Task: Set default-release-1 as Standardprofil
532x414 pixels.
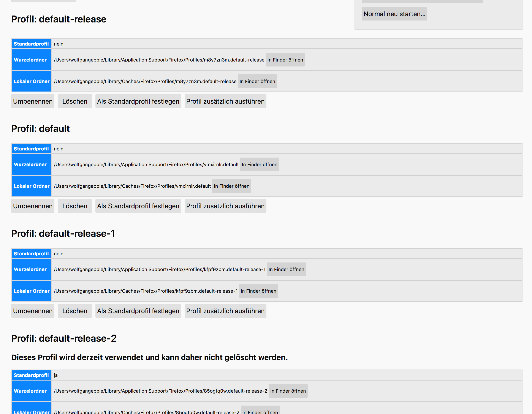Action: pyautogui.click(x=138, y=311)
